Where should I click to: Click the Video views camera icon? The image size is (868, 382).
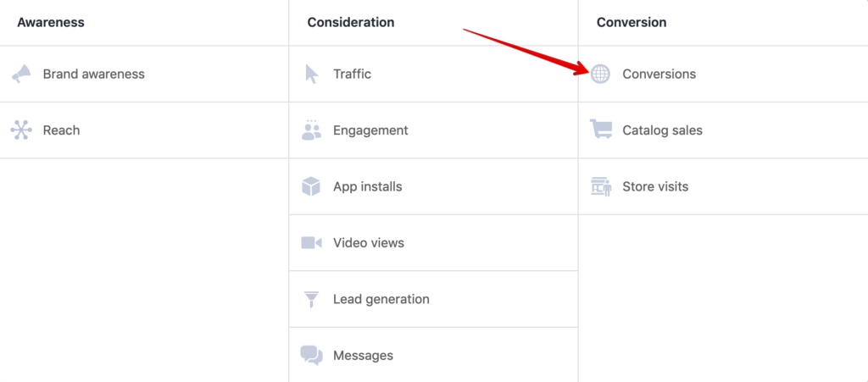[311, 242]
